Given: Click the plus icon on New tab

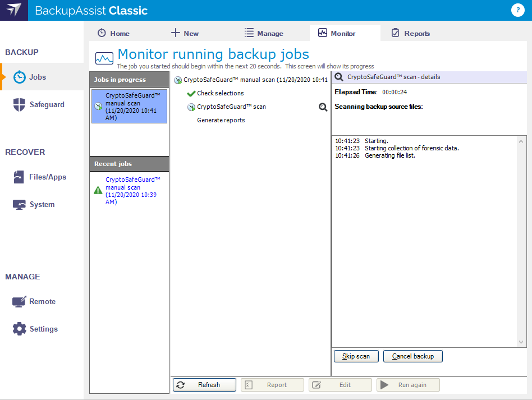Looking at the screenshot, I should pyautogui.click(x=175, y=33).
